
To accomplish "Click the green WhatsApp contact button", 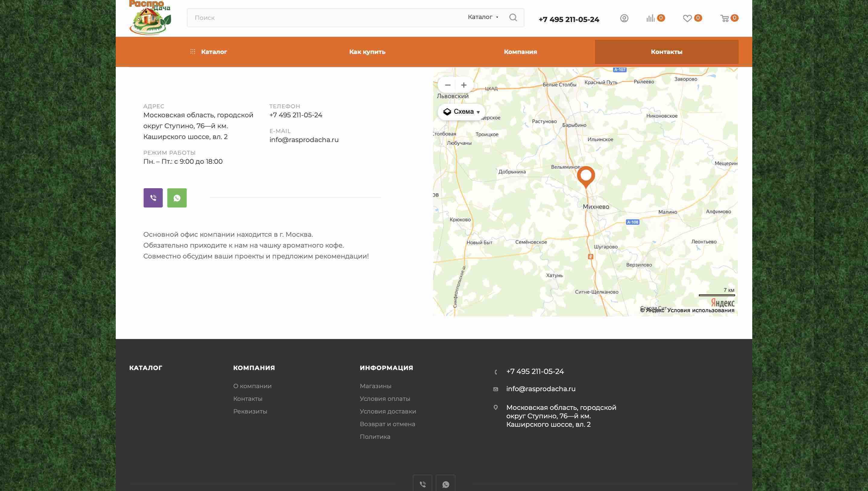I will pos(177,198).
